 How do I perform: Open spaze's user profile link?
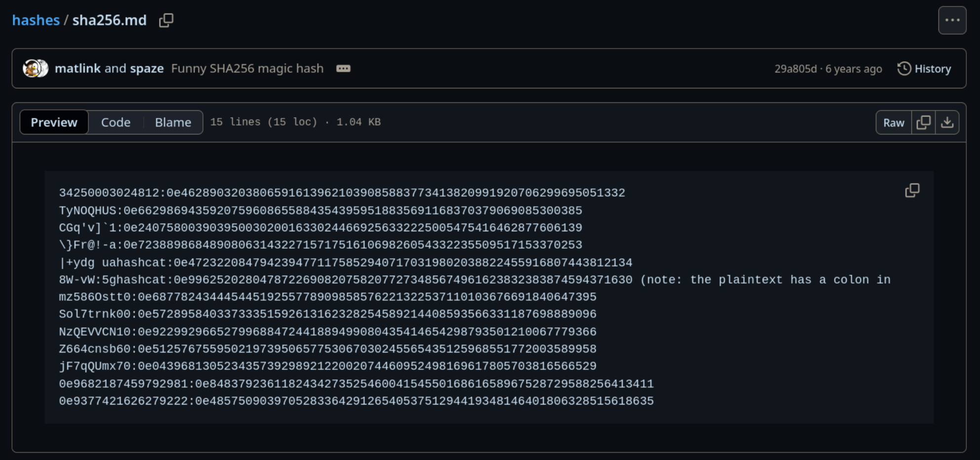click(147, 69)
